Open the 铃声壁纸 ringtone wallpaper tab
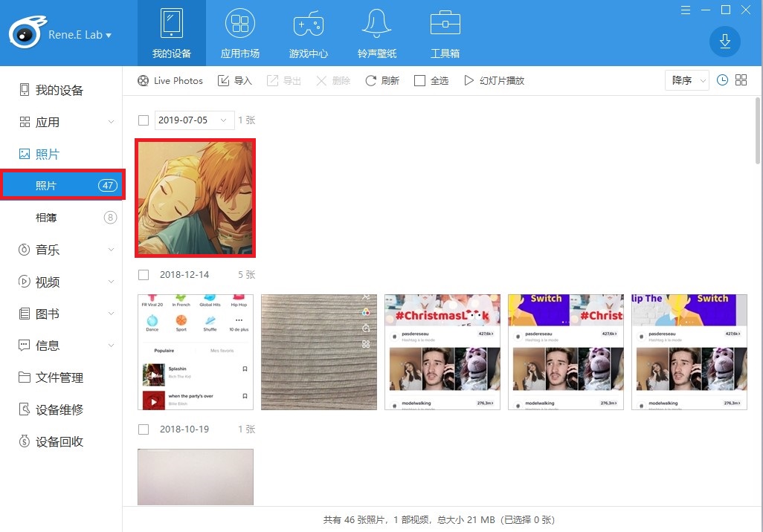The height and width of the screenshot is (532, 763). click(376, 33)
